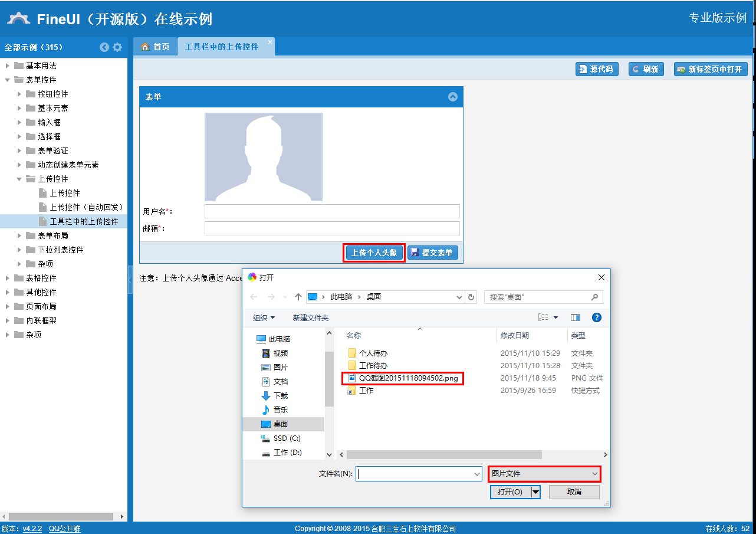Toggle the preview pane icon
This screenshot has height=534, width=756.
[x=576, y=317]
